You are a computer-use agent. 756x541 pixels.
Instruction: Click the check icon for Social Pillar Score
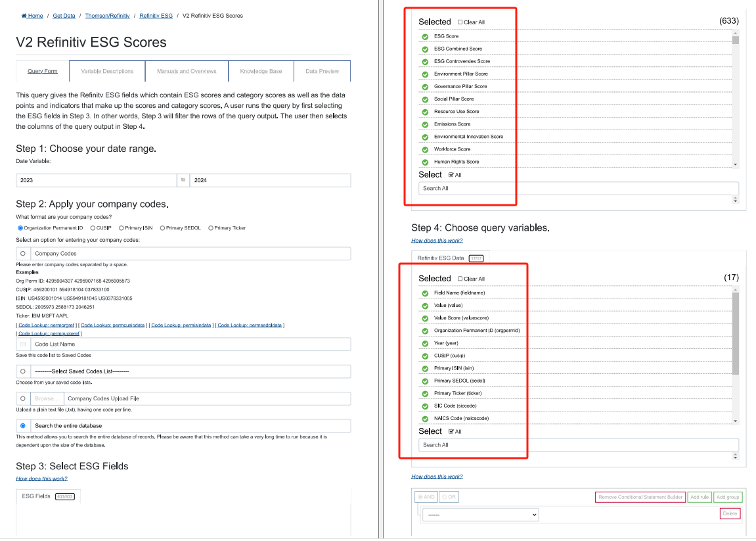tap(425, 99)
